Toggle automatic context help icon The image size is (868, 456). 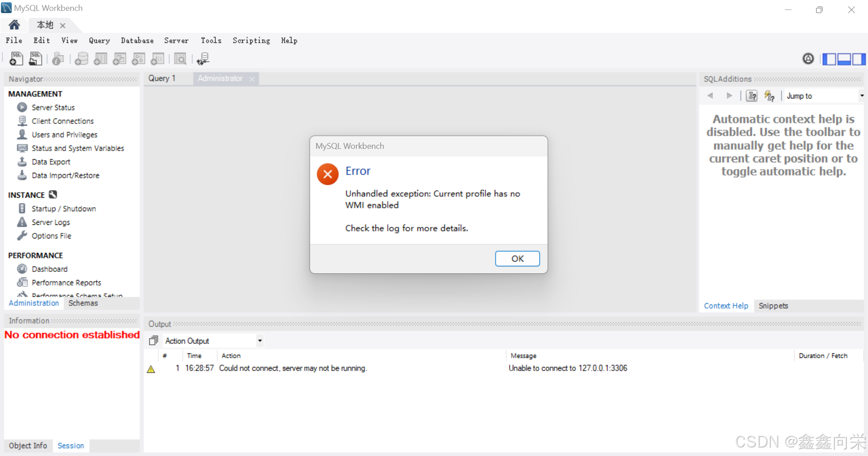pyautogui.click(x=769, y=96)
